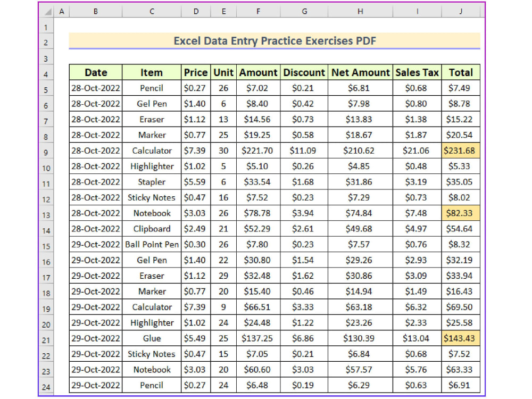Select sales tax cell $13.04
532x399 pixels.
[417, 338]
